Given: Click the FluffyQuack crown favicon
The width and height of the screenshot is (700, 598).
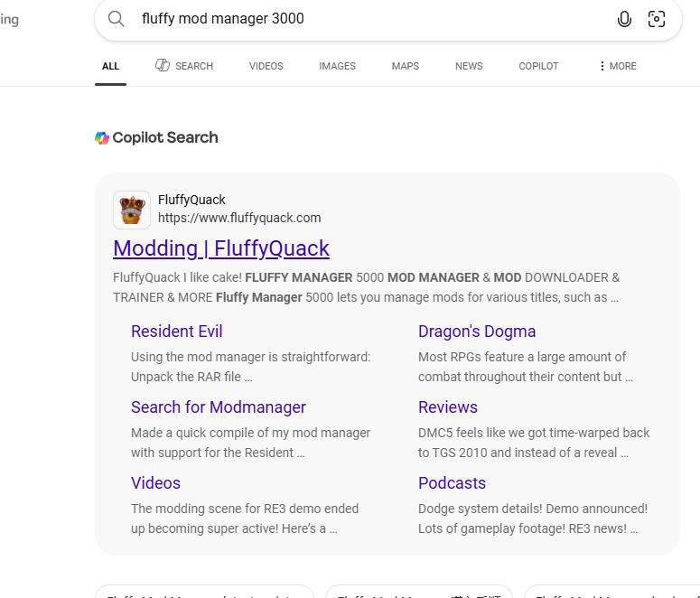Looking at the screenshot, I should pos(132,210).
